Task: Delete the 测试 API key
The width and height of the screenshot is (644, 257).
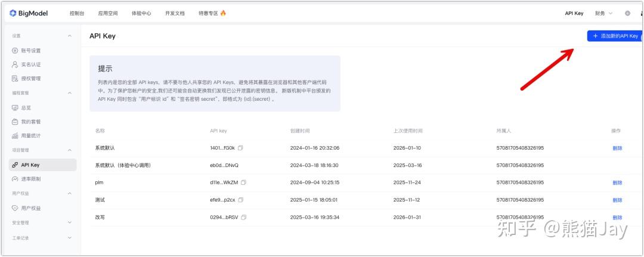Action: point(617,200)
